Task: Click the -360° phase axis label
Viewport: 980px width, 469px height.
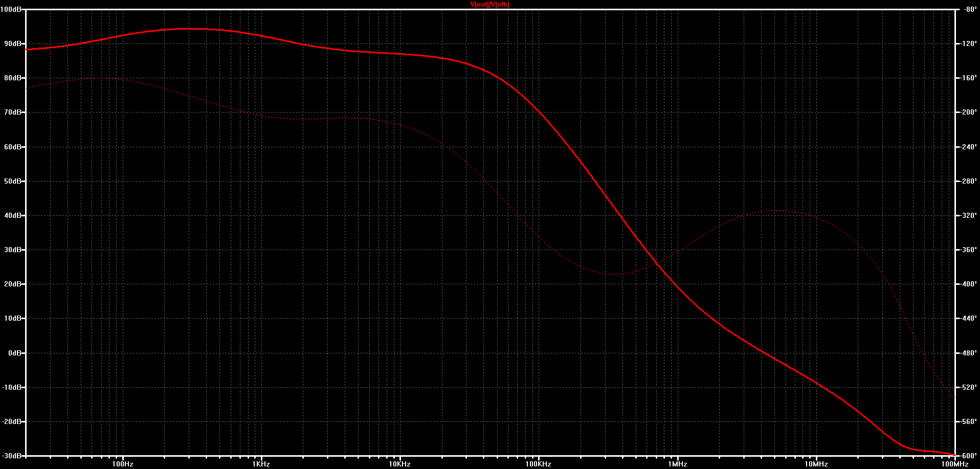Action: coord(968,250)
